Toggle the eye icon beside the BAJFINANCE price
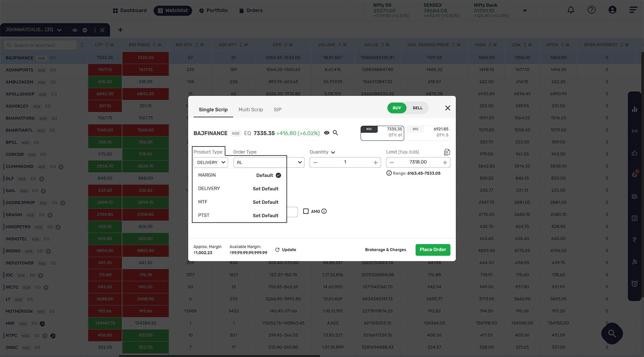The width and height of the screenshot is (644, 357). pyautogui.click(x=327, y=133)
